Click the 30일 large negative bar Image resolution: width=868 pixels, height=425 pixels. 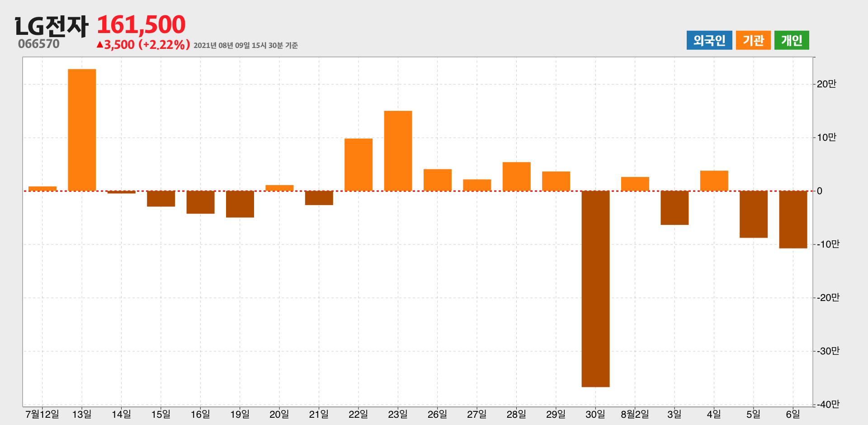click(x=595, y=289)
